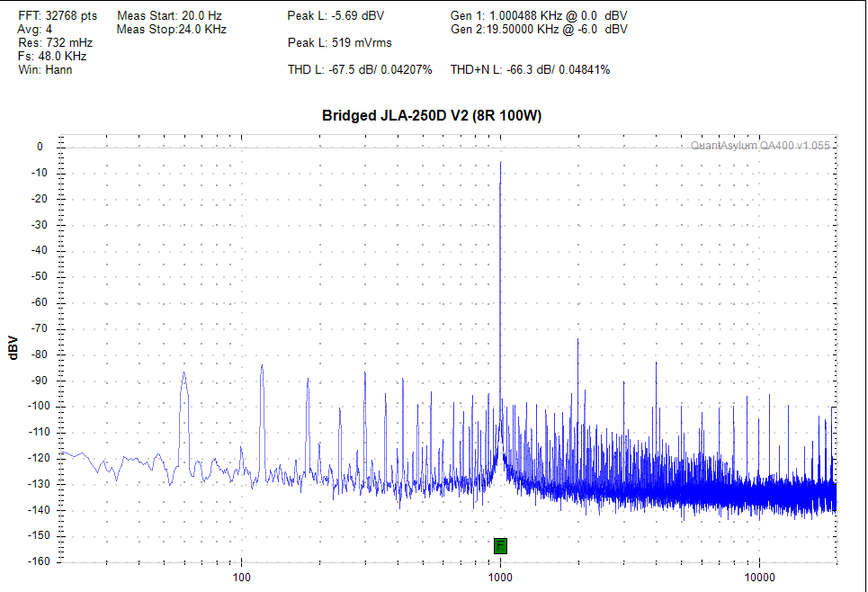This screenshot has height=592, width=868.
Task: Click the 'Gen 2:19.50000 KHz @ -6.0 dBV' text
Action: pyautogui.click(x=539, y=29)
